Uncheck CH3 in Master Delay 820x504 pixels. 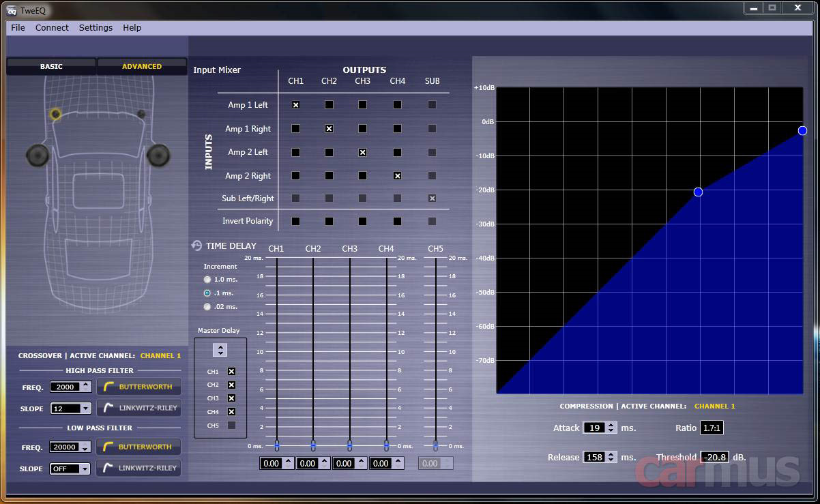pyautogui.click(x=231, y=398)
